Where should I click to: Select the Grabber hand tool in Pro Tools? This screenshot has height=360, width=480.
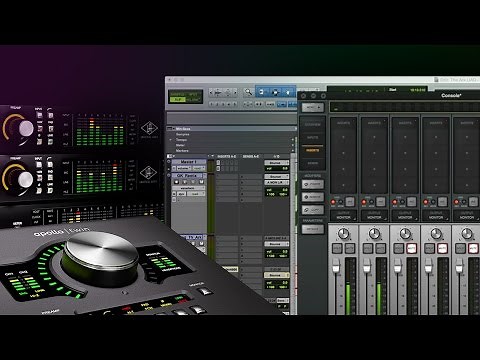click(x=288, y=92)
